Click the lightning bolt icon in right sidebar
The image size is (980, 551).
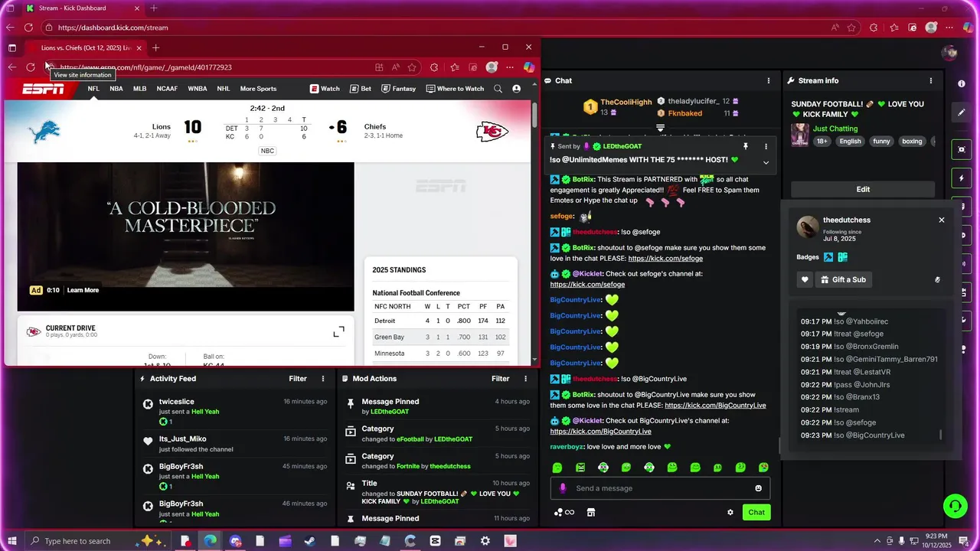pyautogui.click(x=962, y=178)
